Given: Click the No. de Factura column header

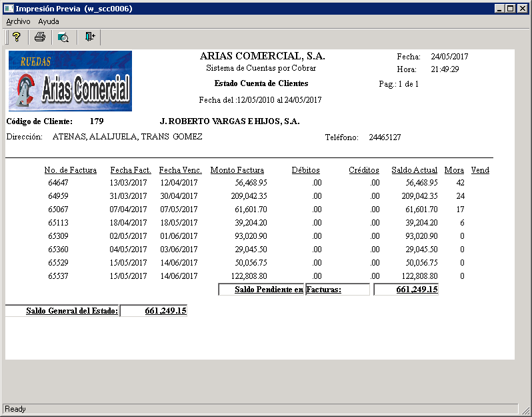Looking at the screenshot, I should pos(71,170).
